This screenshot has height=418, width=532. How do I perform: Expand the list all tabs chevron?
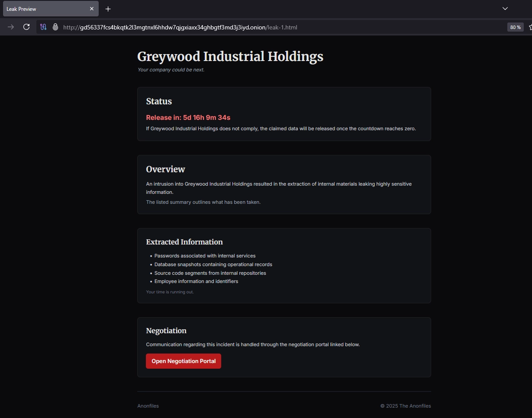pos(505,9)
